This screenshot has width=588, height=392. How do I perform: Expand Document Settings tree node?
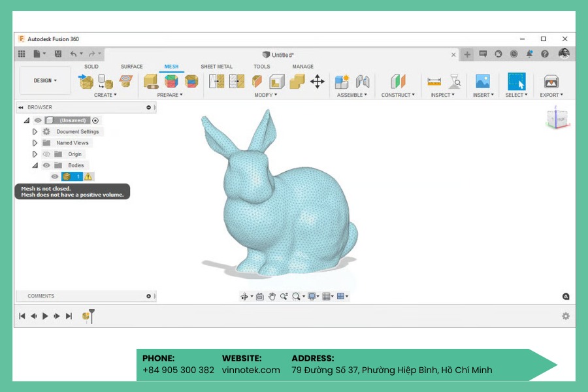point(35,132)
